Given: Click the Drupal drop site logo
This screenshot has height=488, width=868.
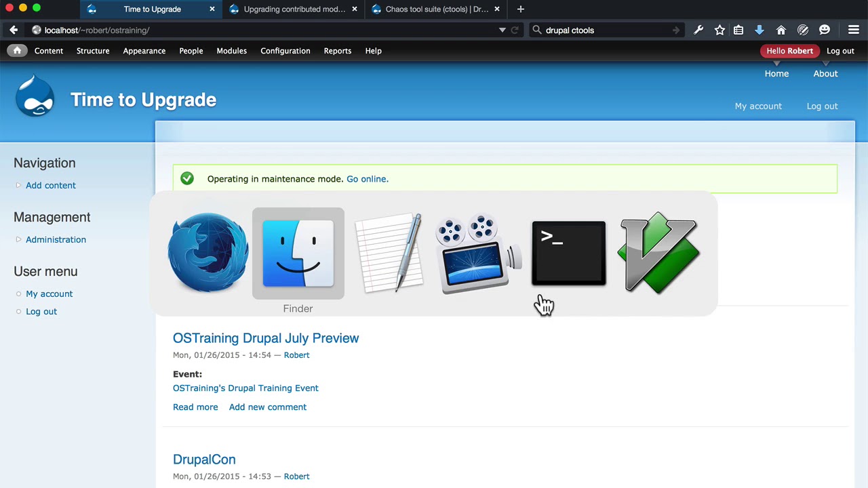Looking at the screenshot, I should pos(35,96).
